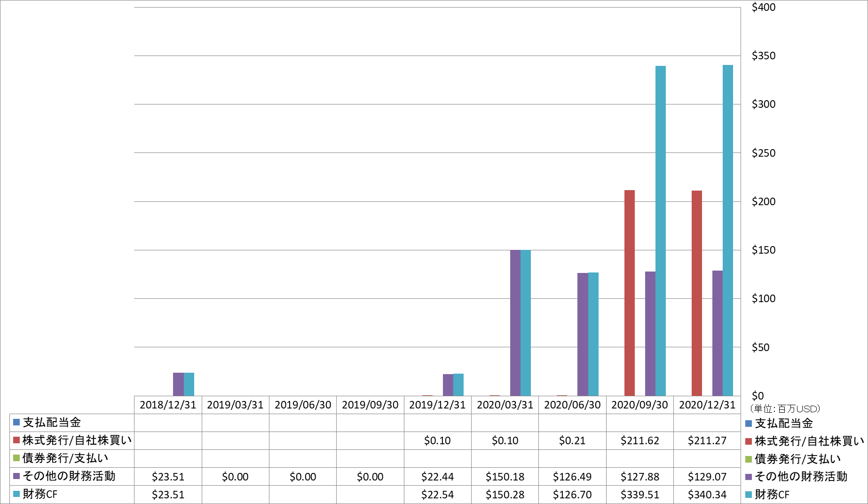Click the red stock issuance bar for 2020/09/30
This screenshot has width=868, height=504.
click(630, 293)
